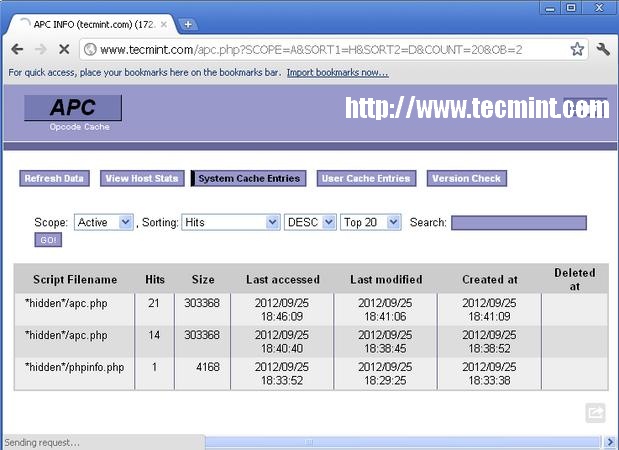Click the share icon at bottom right

(x=595, y=412)
